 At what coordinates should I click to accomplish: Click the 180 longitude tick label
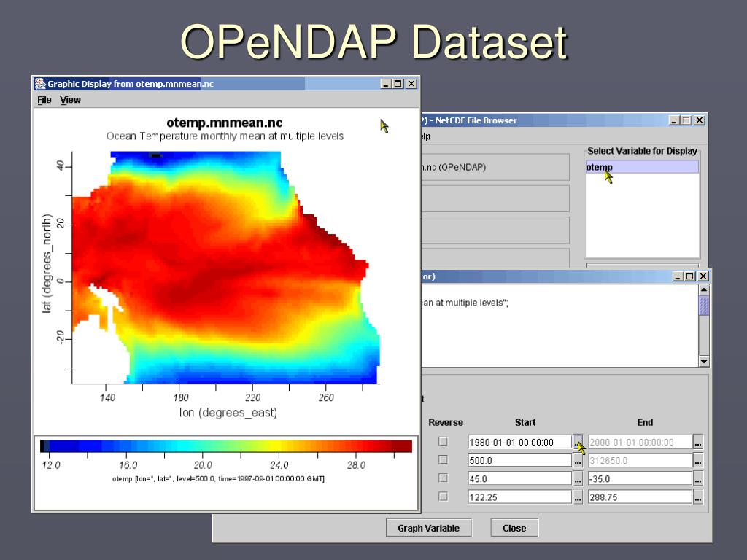point(181,397)
